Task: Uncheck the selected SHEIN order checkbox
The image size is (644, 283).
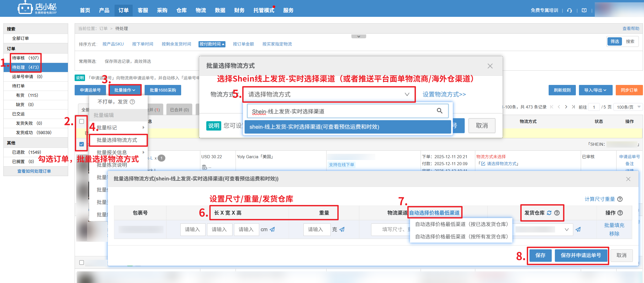Action: 82,144
